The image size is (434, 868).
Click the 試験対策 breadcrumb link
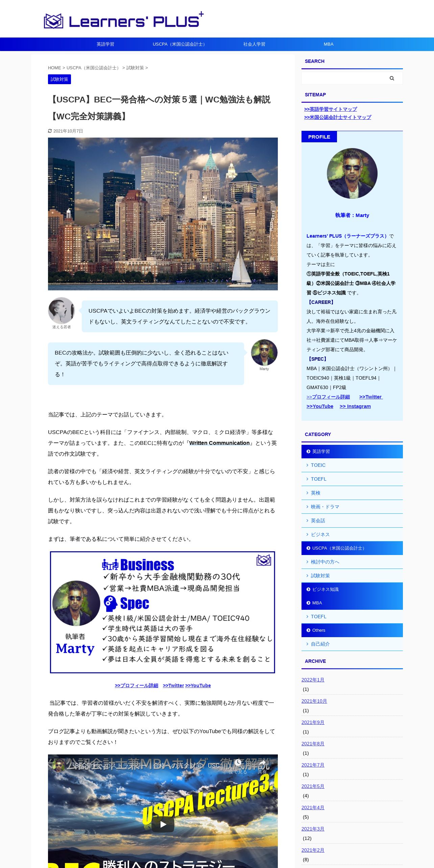click(135, 68)
